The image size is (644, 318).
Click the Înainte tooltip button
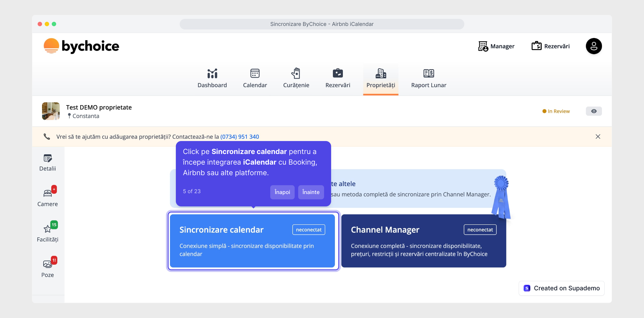pos(311,192)
